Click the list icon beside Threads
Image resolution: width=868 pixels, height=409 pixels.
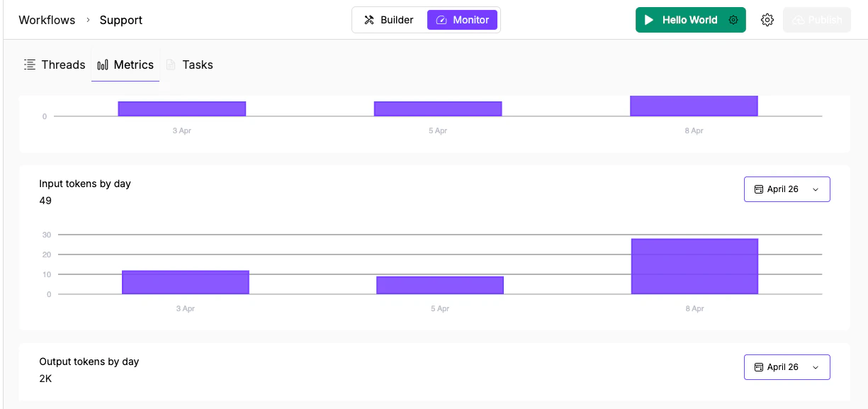[30, 64]
